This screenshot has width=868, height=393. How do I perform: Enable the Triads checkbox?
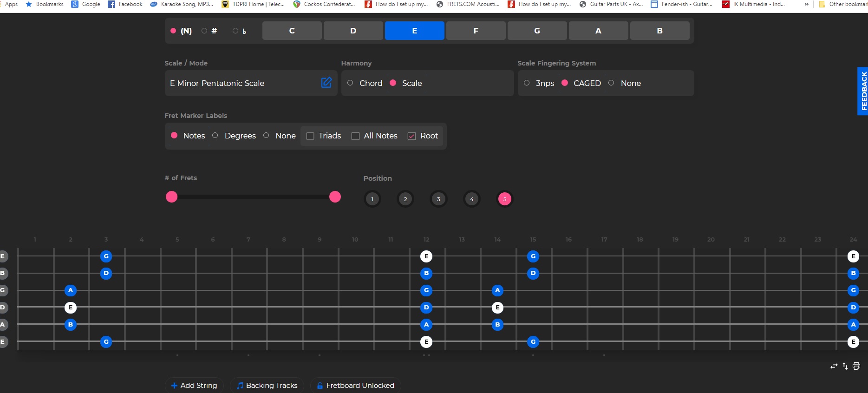310,136
